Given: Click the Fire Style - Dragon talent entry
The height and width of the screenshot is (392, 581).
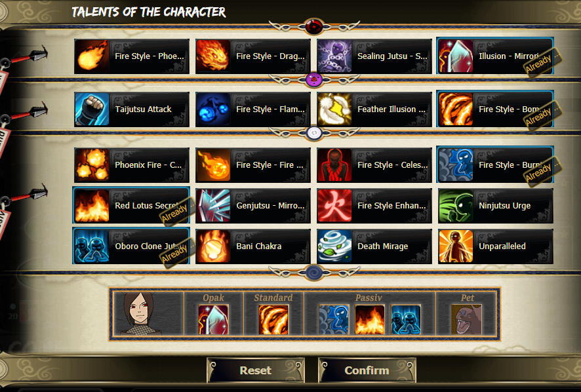Looking at the screenshot, I should (253, 56).
